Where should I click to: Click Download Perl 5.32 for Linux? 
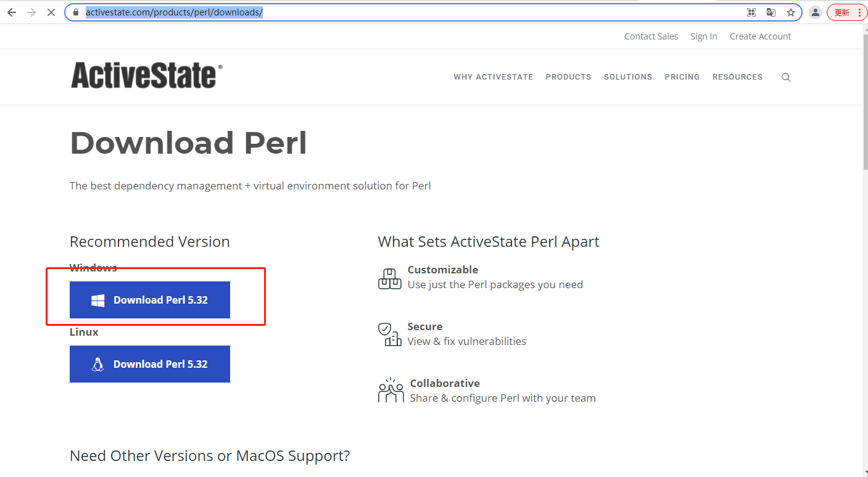click(150, 364)
